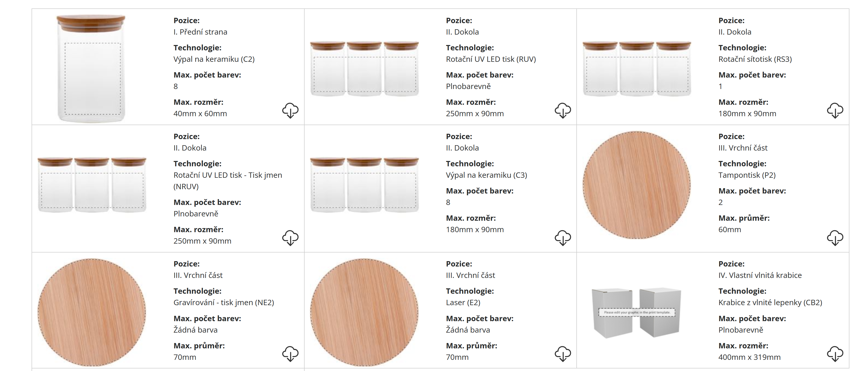Open three-jar preview for Rotační UV LED tisk (RUV)
The image size is (868, 371).
(x=364, y=69)
